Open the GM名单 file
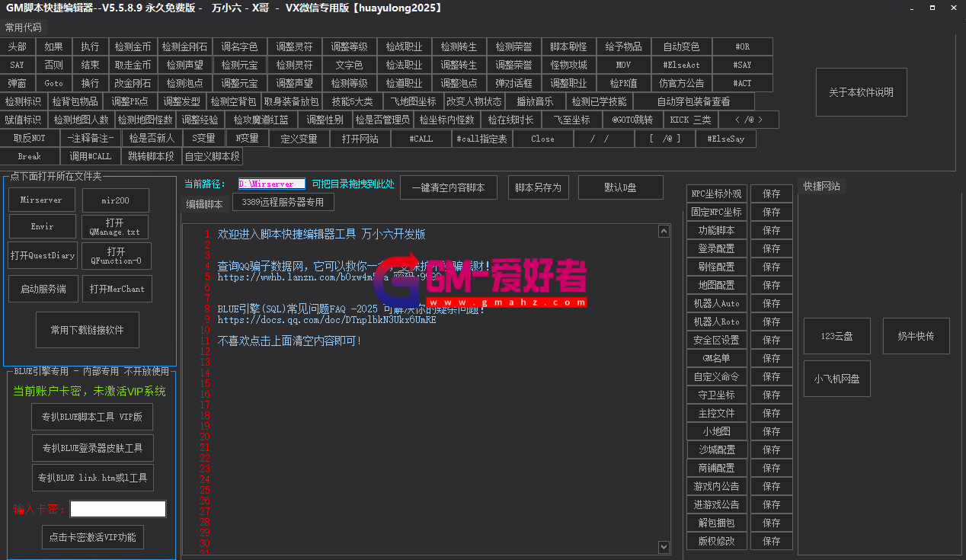This screenshot has width=966, height=560. (716, 358)
